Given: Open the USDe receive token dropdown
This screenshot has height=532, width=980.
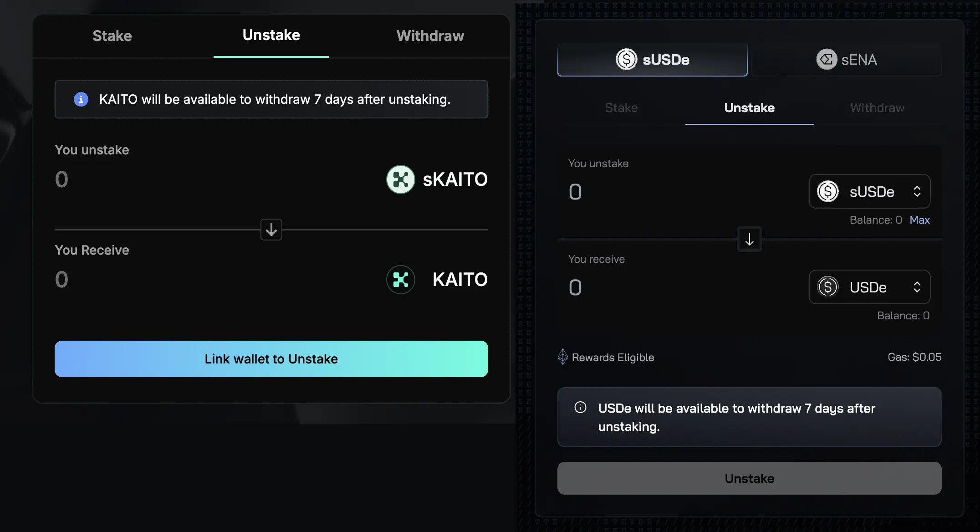Looking at the screenshot, I should [869, 287].
